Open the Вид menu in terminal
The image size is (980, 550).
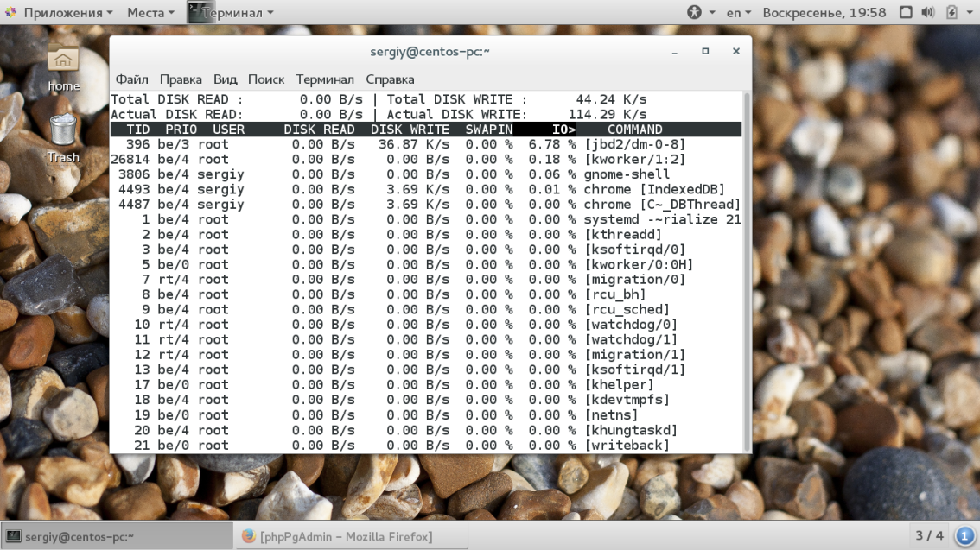click(225, 79)
